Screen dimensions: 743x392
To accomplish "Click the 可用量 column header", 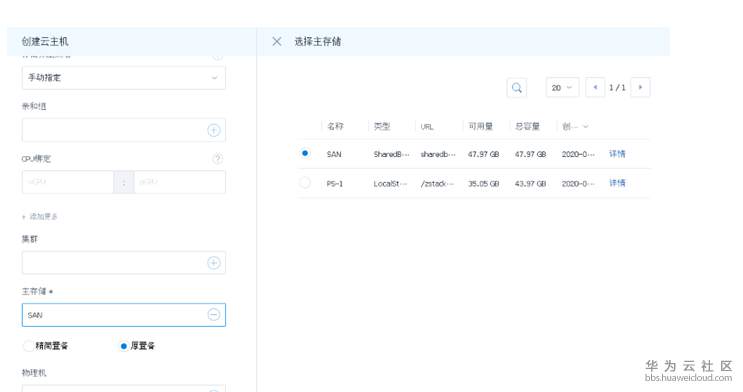I will (x=480, y=126).
